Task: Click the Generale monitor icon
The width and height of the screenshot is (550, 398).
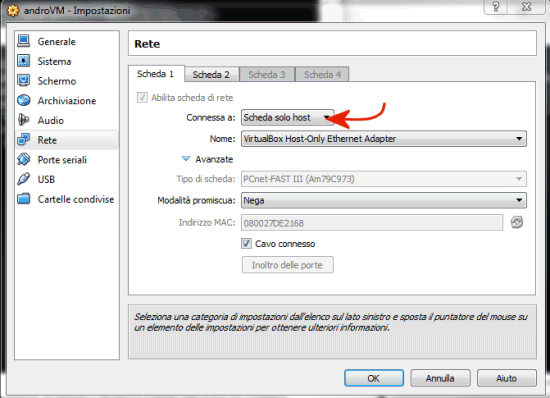Action: [24, 41]
